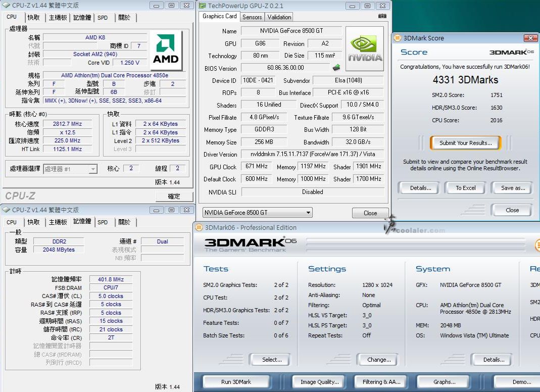Open the 關於 tab in lower CPU-Z window
Viewport: 540px width, 392px height.
[124, 222]
